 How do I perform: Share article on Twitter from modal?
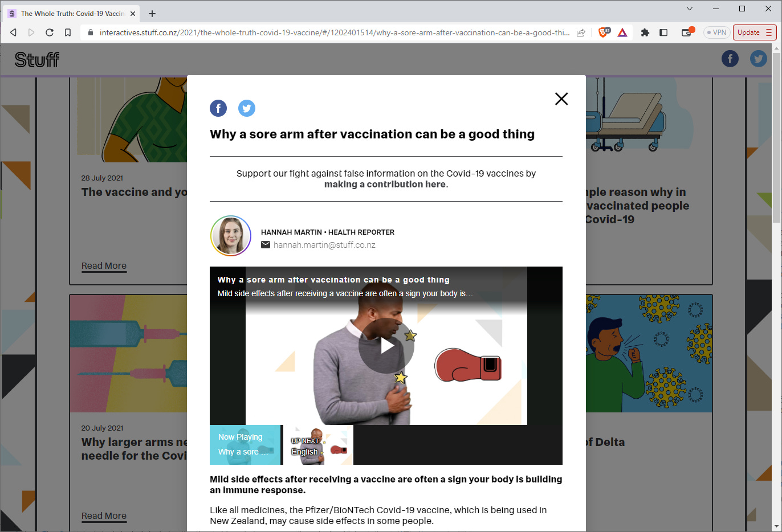click(247, 108)
